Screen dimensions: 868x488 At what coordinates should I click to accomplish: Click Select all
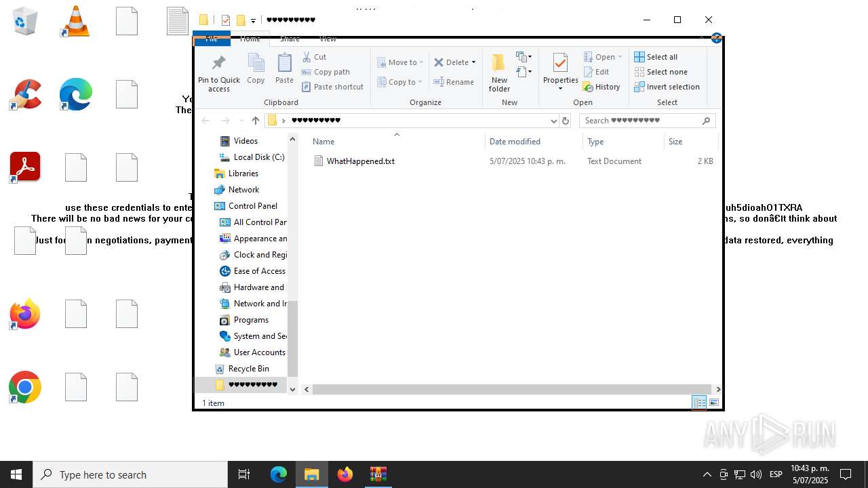click(x=656, y=57)
